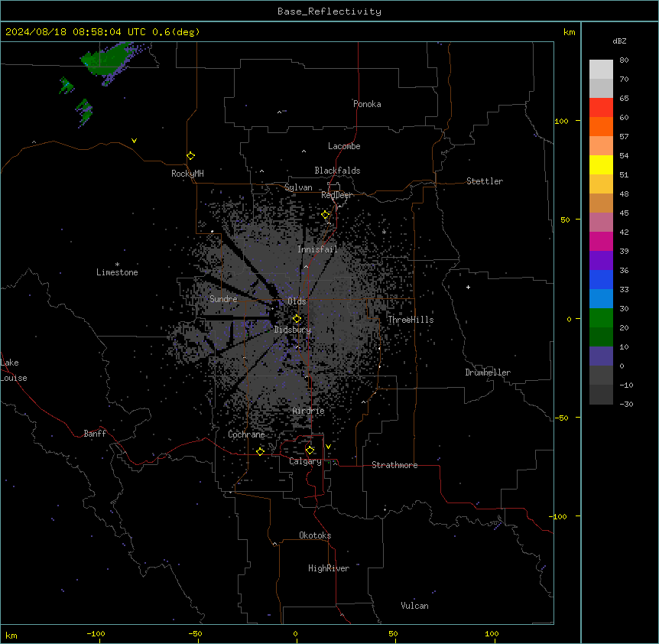Image resolution: width=659 pixels, height=644 pixels.
Task: Choose the light blue legend swatch above 30
Action: pyautogui.click(x=601, y=299)
